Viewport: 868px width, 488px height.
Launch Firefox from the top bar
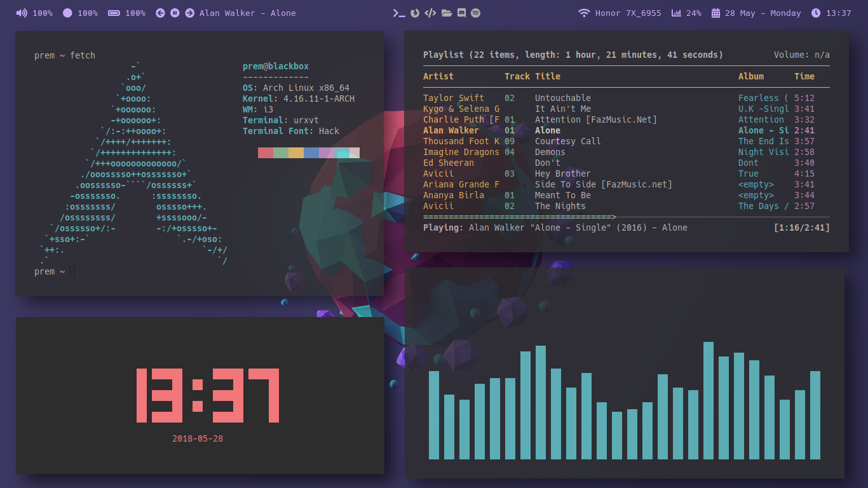(x=415, y=13)
